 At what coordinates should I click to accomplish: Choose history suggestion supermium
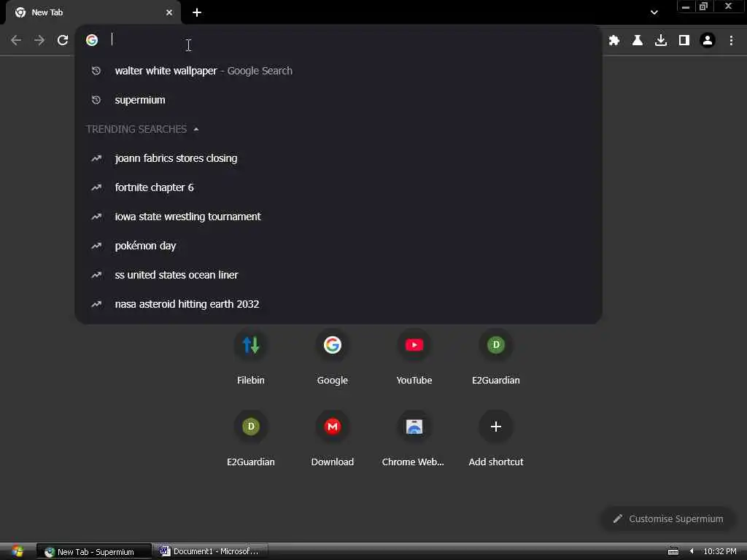[x=338, y=100]
